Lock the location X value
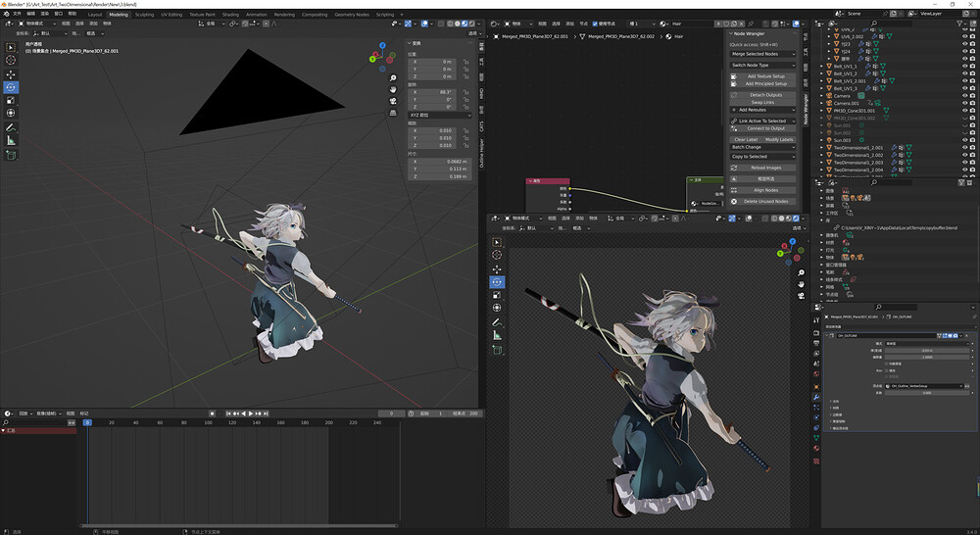Image resolution: width=980 pixels, height=535 pixels. 465,62
